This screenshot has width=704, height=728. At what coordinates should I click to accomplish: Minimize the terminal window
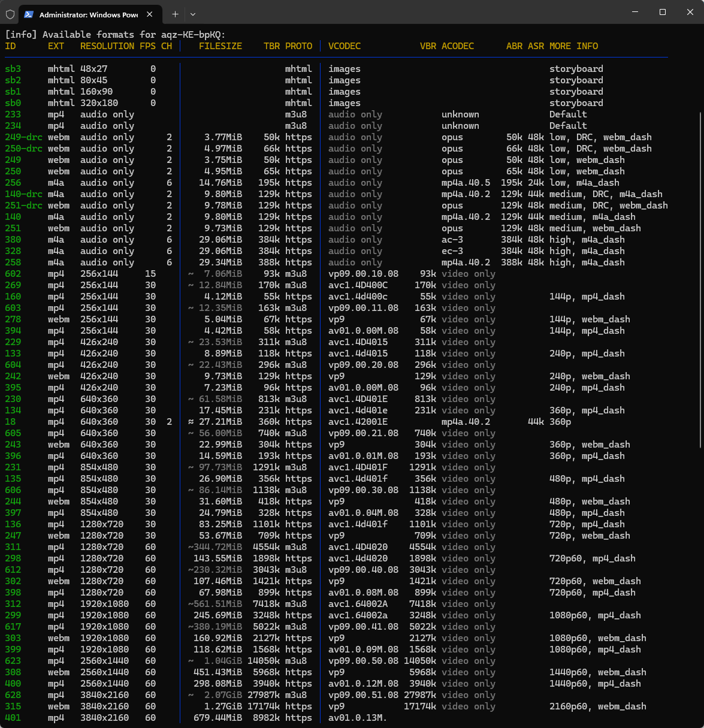point(635,12)
